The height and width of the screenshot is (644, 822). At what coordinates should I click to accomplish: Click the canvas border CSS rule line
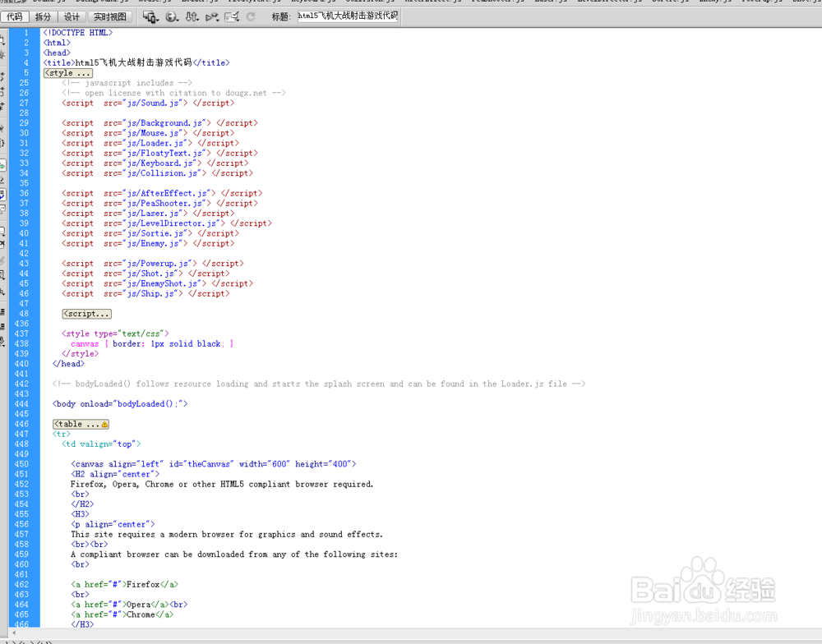[x=153, y=343]
